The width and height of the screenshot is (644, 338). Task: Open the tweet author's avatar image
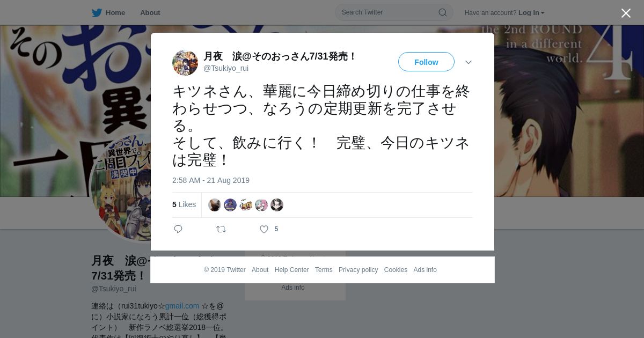(x=185, y=63)
